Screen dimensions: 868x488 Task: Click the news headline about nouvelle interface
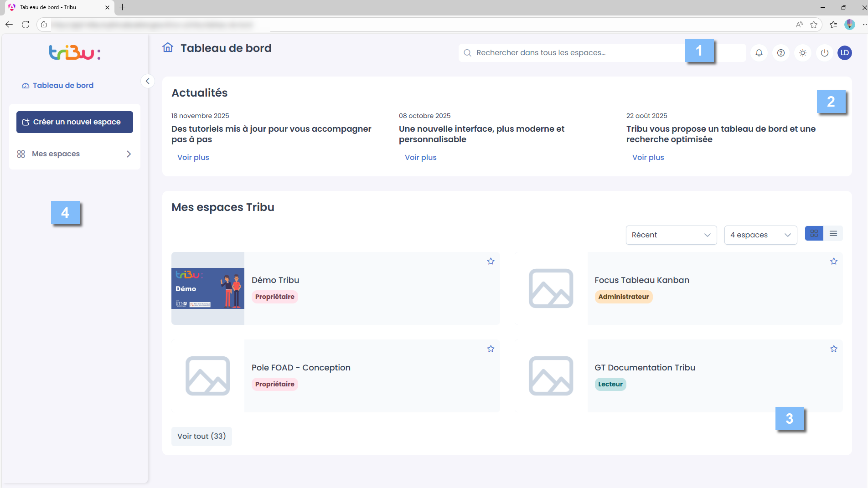(481, 134)
